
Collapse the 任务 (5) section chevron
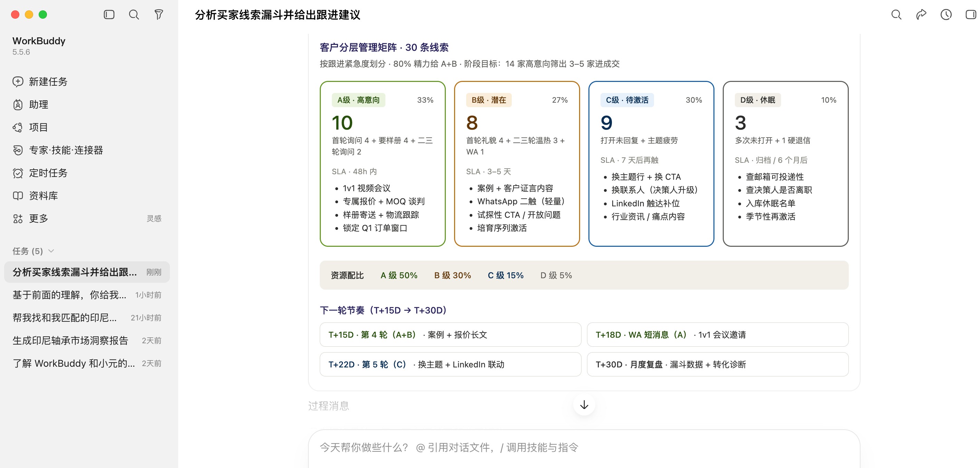(51, 251)
